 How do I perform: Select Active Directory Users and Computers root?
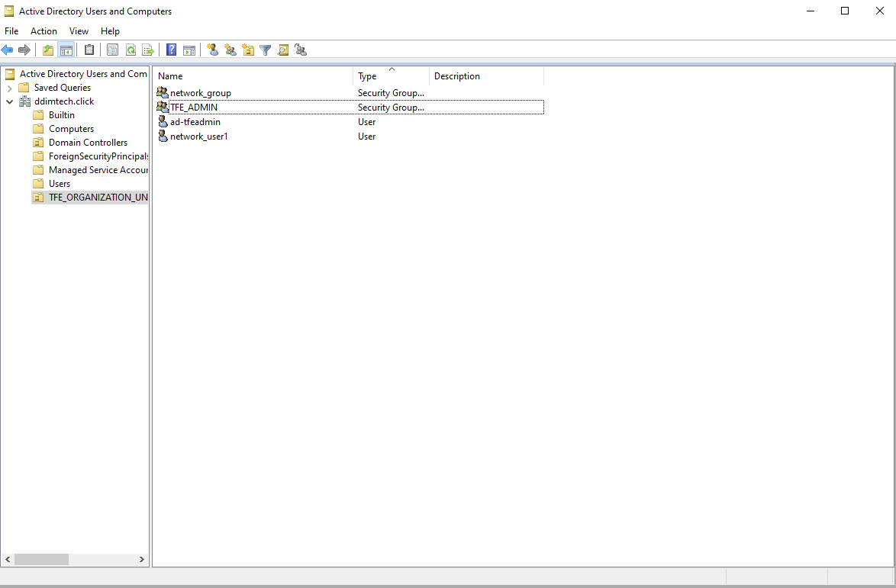tap(83, 74)
